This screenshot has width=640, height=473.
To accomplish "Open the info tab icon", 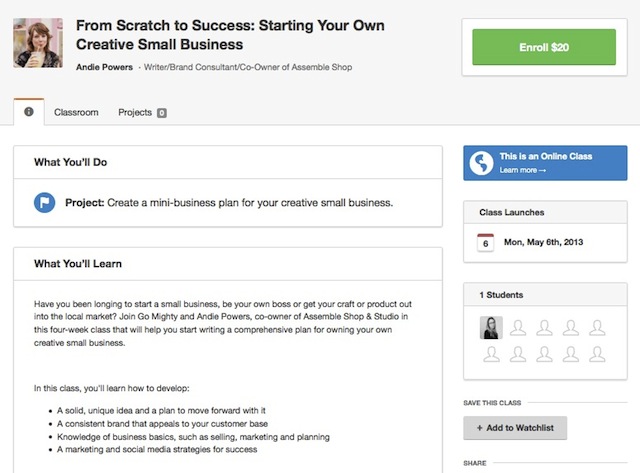I will 28,112.
